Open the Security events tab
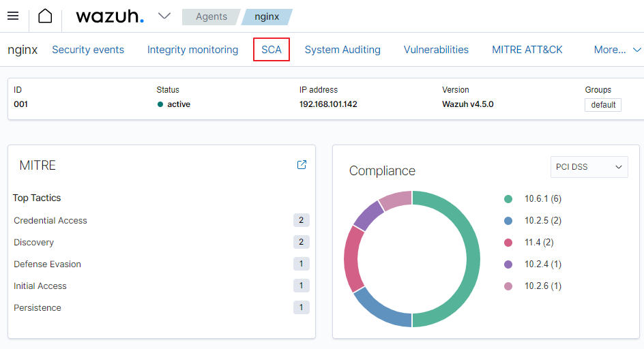The image size is (644, 349). click(x=88, y=50)
